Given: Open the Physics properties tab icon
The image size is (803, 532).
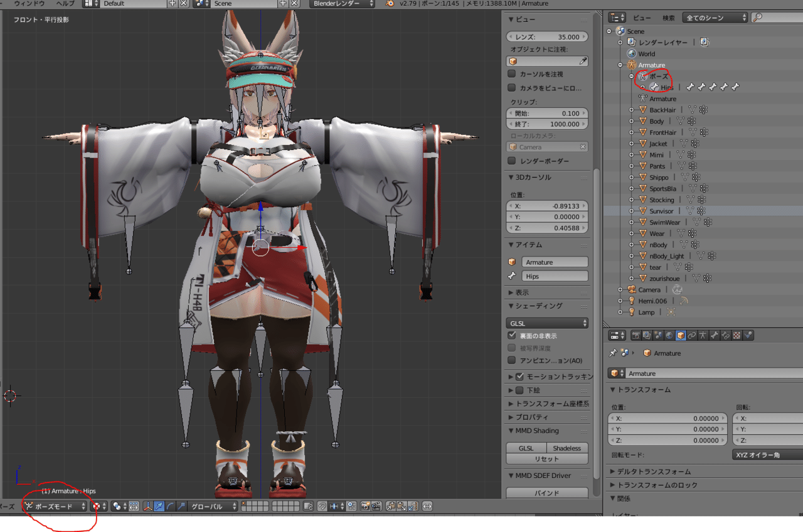Looking at the screenshot, I should click(x=748, y=336).
